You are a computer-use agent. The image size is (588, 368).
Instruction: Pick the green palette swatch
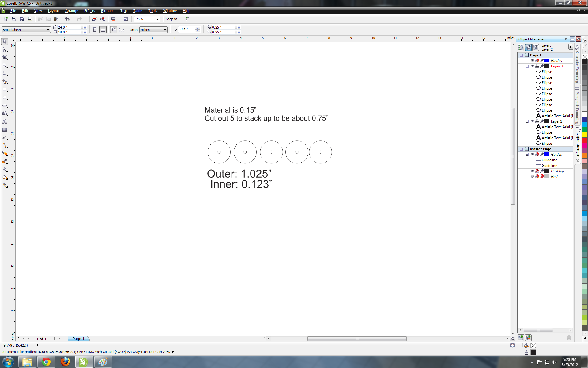tap(585, 129)
